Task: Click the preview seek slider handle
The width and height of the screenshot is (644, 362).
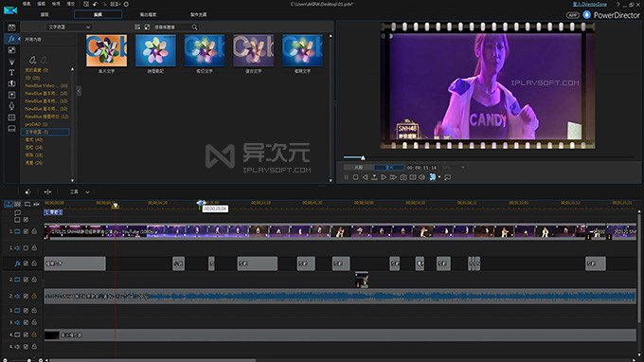Action: [363, 157]
